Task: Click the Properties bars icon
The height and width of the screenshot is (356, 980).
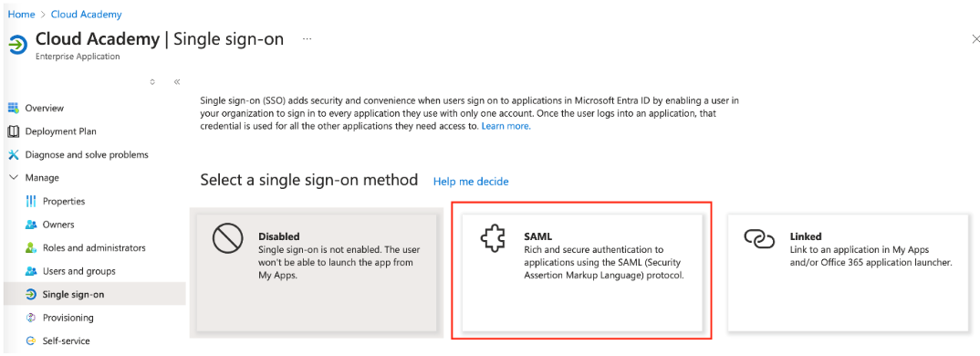Action: coord(31,202)
